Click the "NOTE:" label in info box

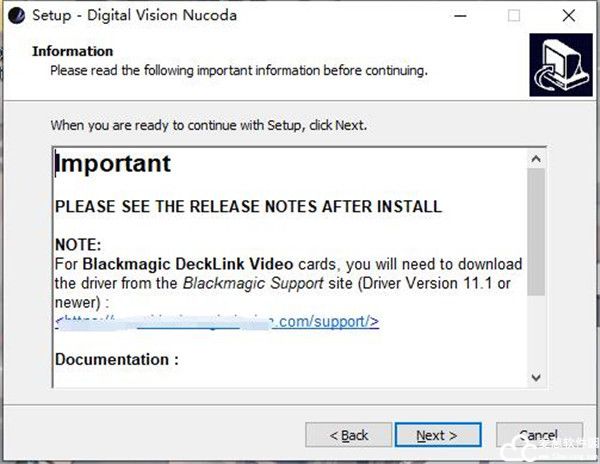[x=78, y=245]
